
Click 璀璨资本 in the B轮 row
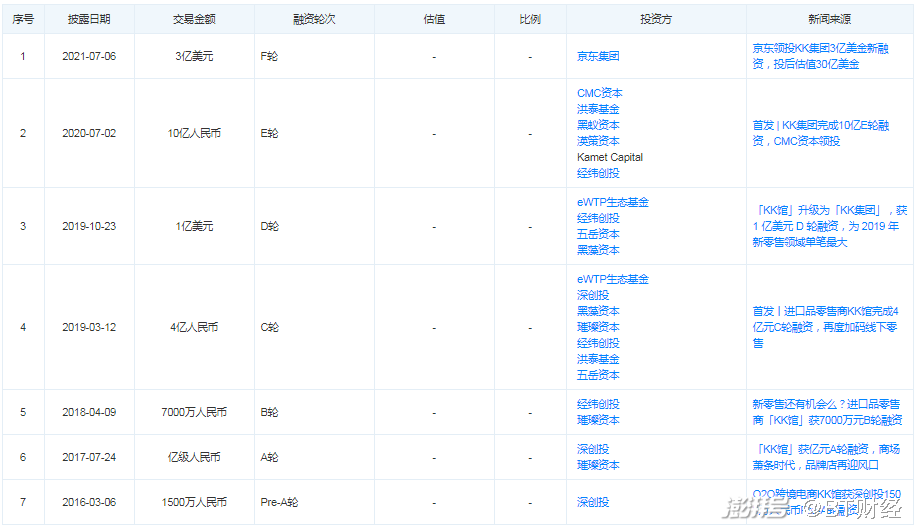598,420
